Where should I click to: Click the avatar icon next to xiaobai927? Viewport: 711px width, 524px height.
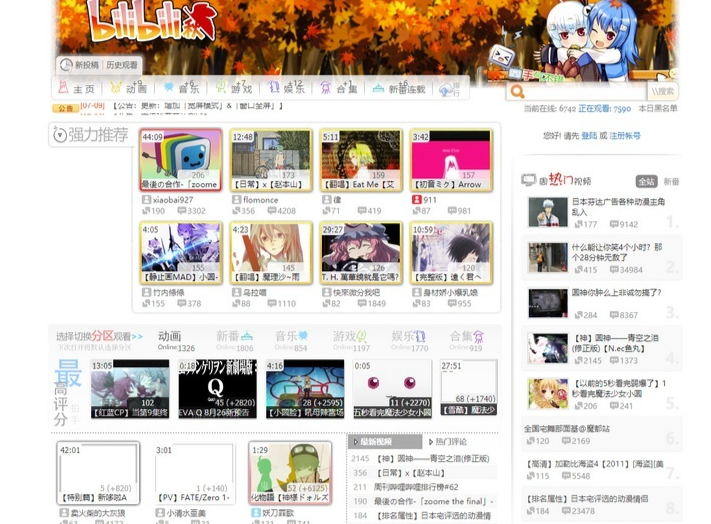pos(146,199)
